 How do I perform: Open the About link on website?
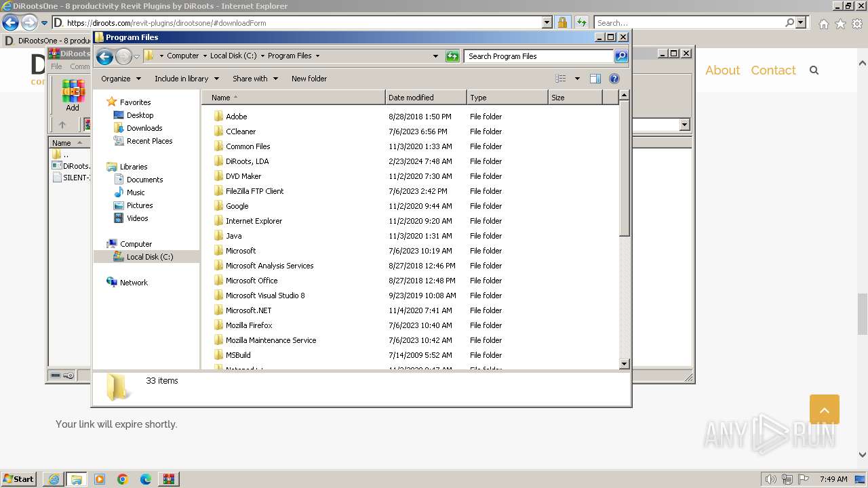(722, 70)
